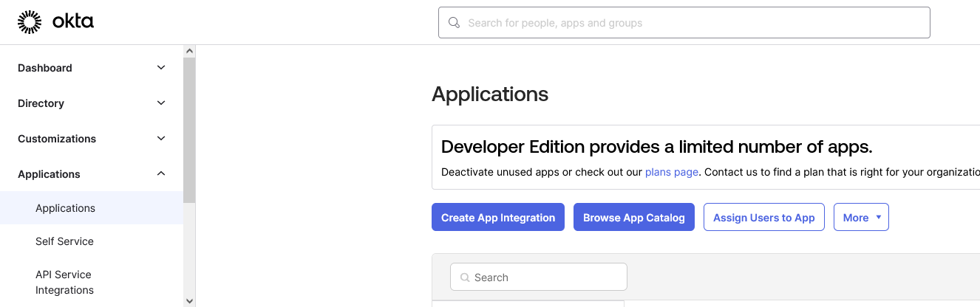
Task: Open Dashboard in the sidebar
Action: click(45, 68)
